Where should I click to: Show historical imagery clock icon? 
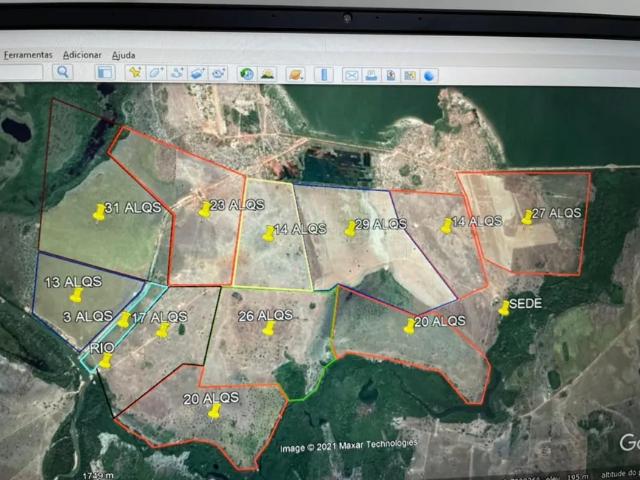pyautogui.click(x=247, y=74)
